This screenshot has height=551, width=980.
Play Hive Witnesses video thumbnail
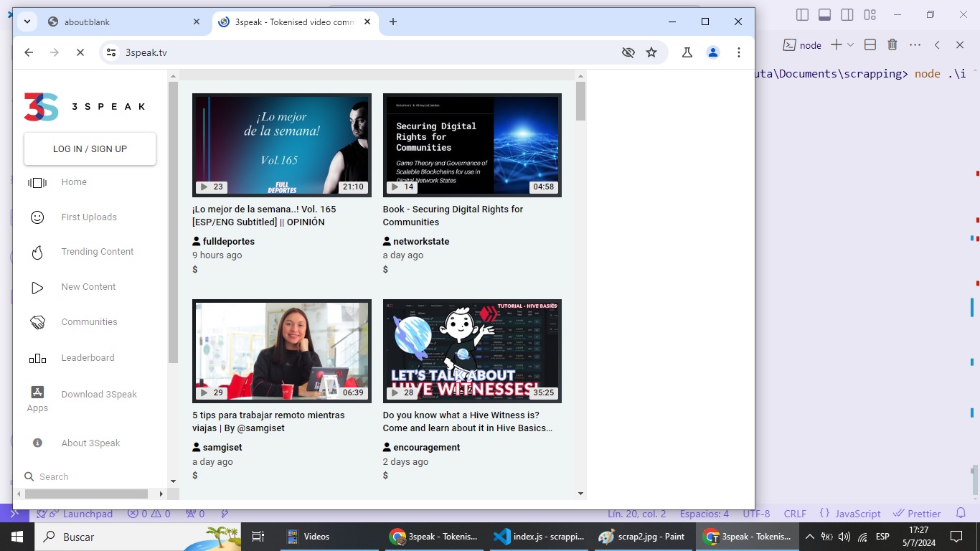tap(472, 351)
